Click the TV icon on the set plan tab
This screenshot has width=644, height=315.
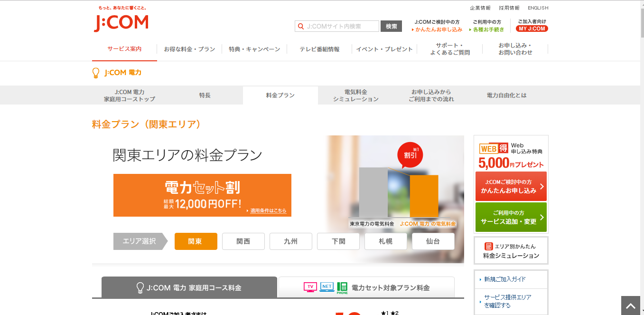coord(310,287)
